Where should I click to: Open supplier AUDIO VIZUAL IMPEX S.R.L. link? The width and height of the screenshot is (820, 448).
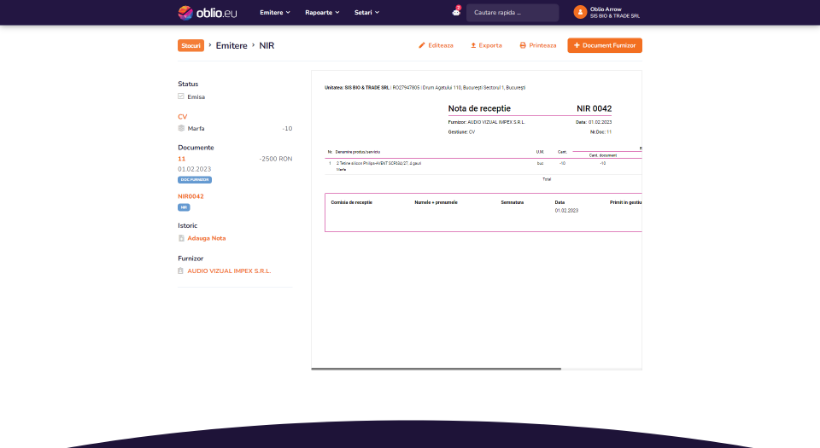click(x=229, y=271)
